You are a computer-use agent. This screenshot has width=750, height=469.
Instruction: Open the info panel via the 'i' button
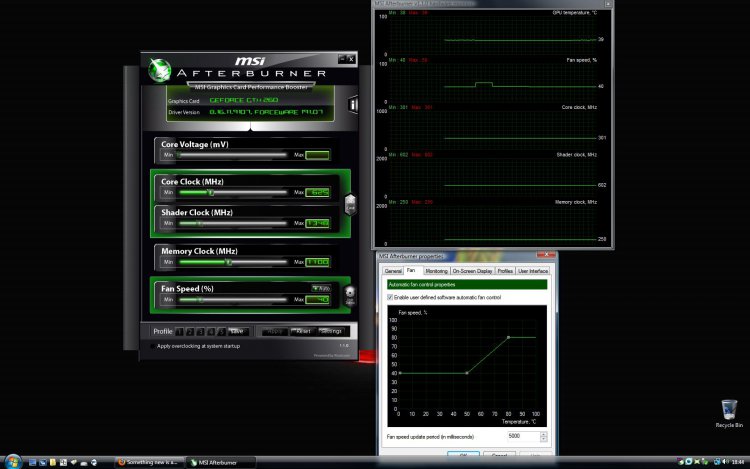coord(353,105)
